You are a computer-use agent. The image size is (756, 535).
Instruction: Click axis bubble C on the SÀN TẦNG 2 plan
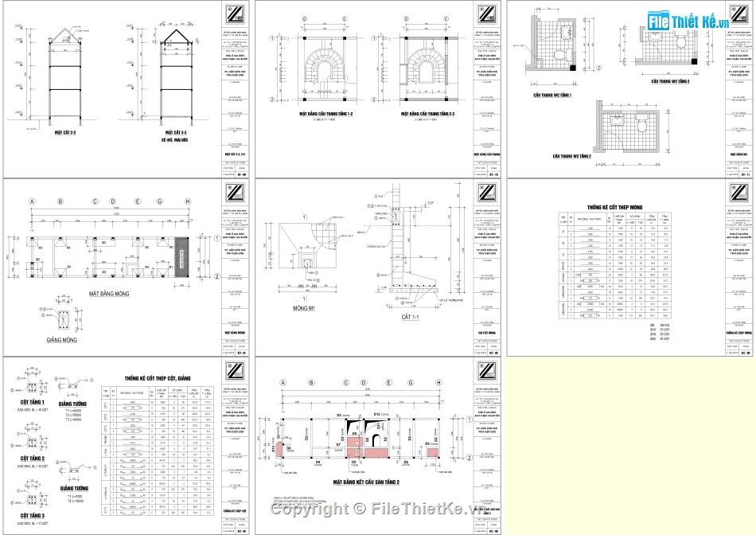click(x=346, y=383)
